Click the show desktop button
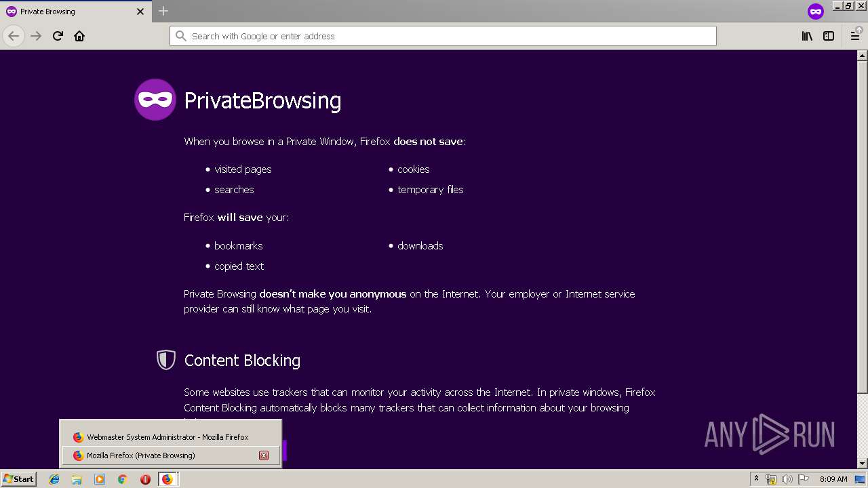This screenshot has height=488, width=868. pyautogui.click(x=861, y=479)
